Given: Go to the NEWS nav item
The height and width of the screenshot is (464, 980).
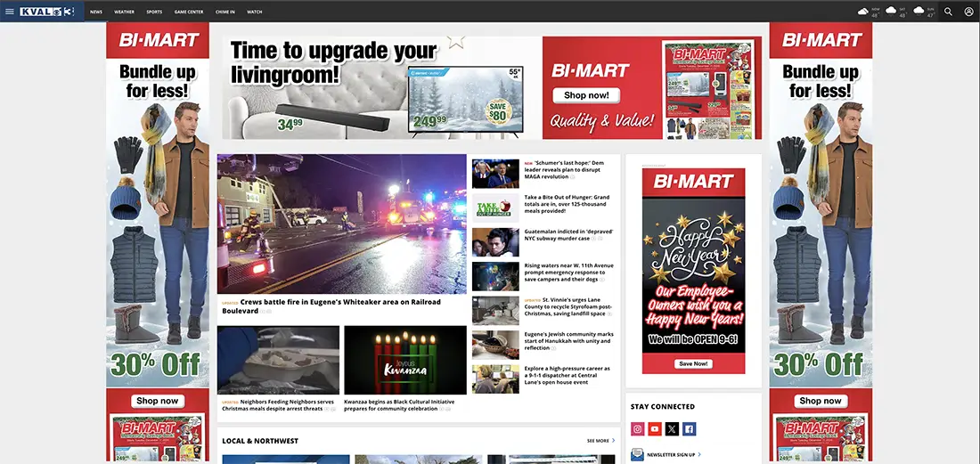Looking at the screenshot, I should [x=95, y=12].
